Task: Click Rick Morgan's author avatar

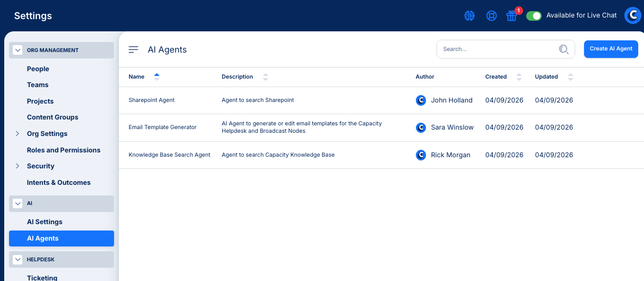Action: click(x=421, y=155)
